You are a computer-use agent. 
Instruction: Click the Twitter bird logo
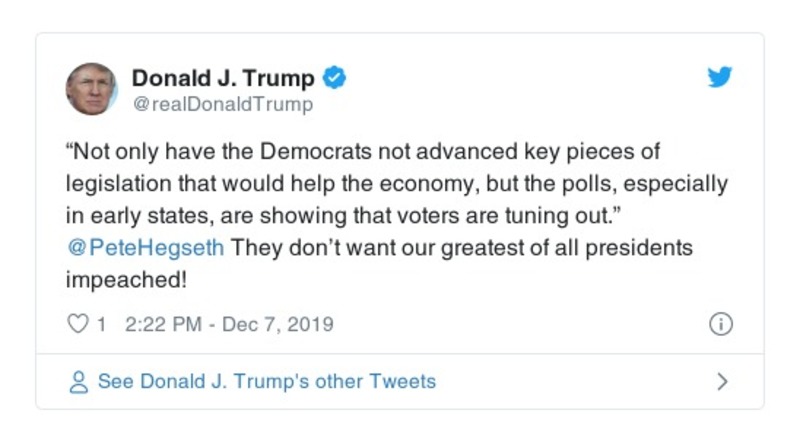720,78
